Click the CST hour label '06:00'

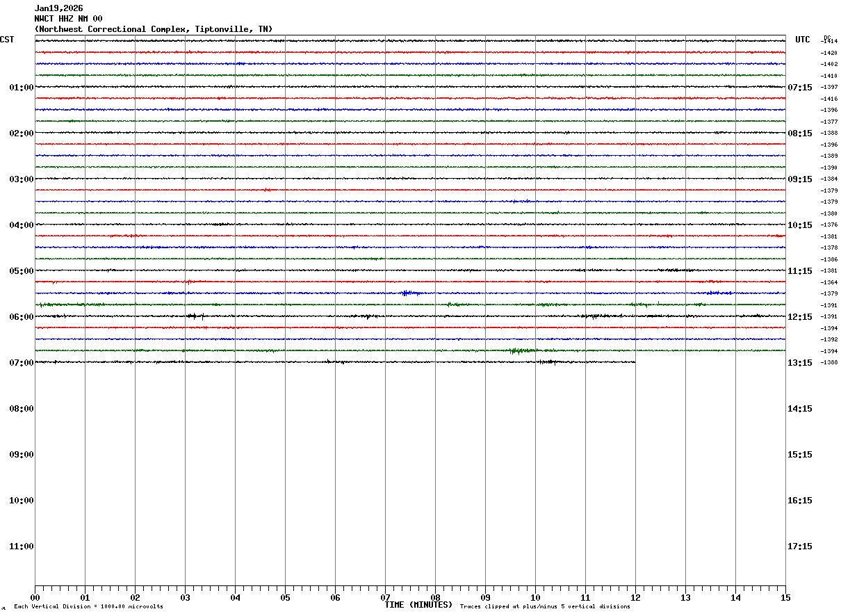22,317
